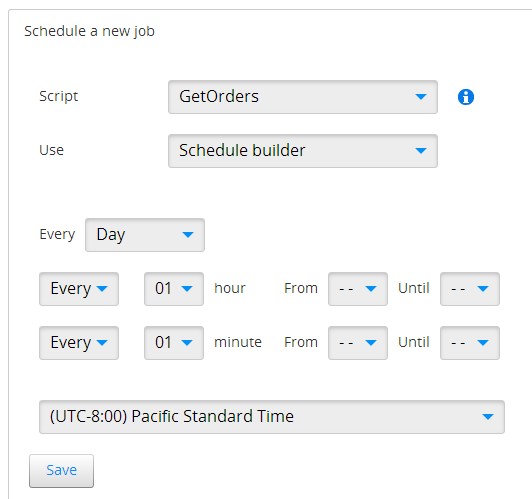Select the 01 hour interval dropdown
This screenshot has width=532, height=499.
(174, 289)
